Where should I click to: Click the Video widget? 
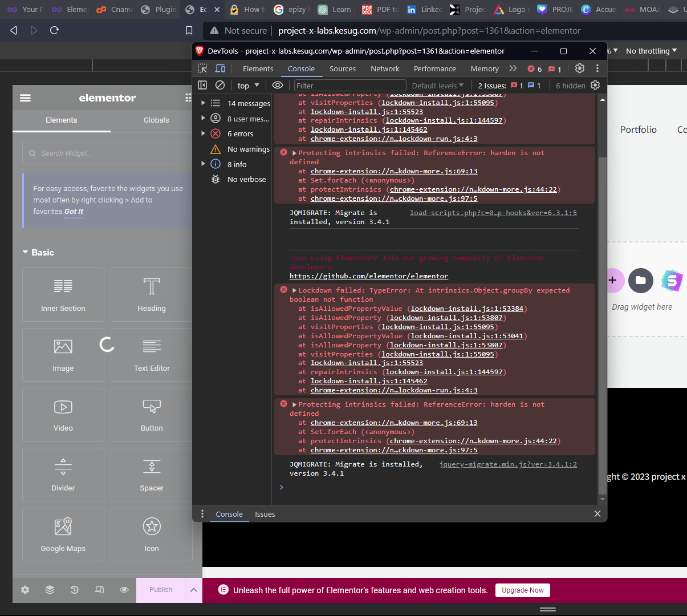[x=63, y=415]
